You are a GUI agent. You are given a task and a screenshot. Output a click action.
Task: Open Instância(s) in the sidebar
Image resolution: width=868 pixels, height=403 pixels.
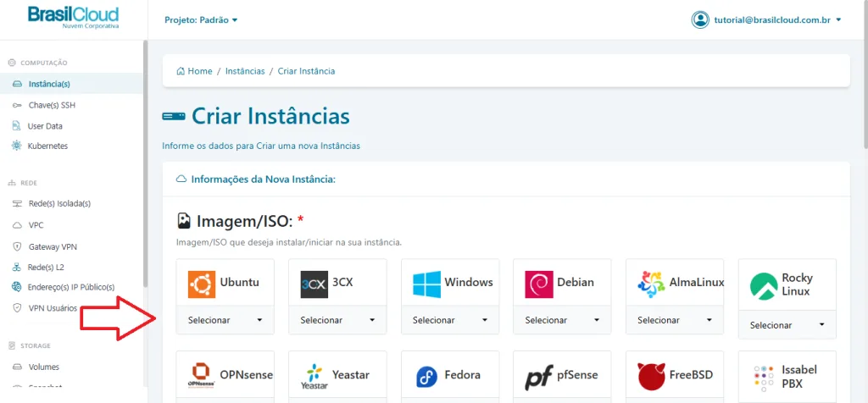(71, 84)
